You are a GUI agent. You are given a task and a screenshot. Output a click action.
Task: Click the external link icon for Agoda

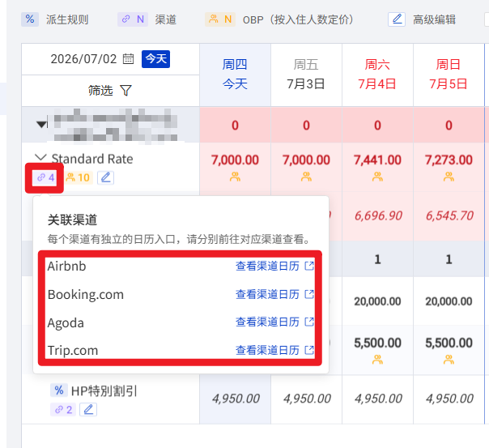309,322
